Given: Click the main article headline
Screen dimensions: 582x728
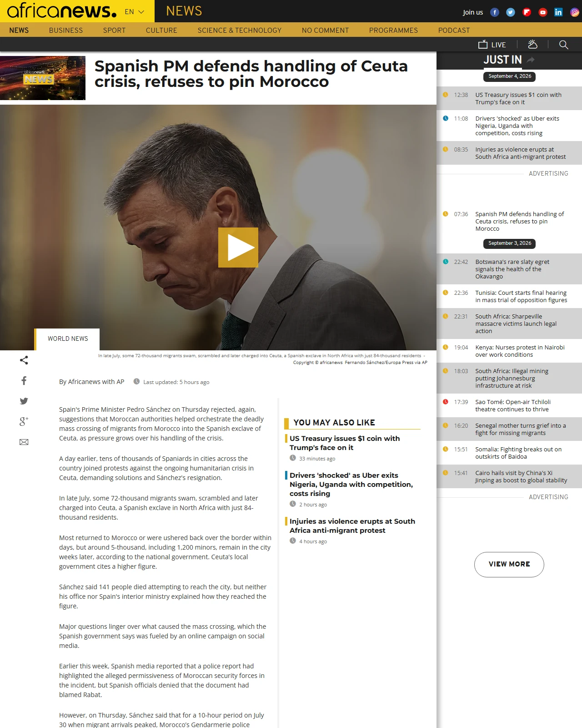Looking at the screenshot, I should (x=251, y=74).
